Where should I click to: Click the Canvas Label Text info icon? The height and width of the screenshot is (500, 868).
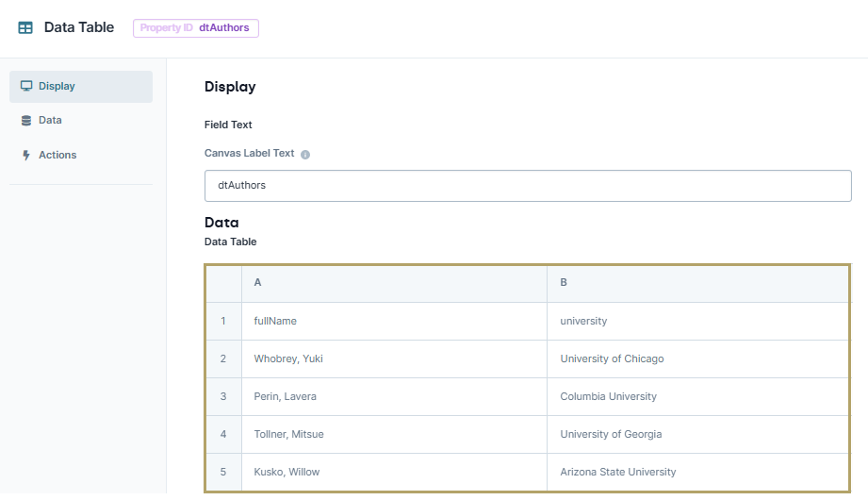(x=305, y=155)
